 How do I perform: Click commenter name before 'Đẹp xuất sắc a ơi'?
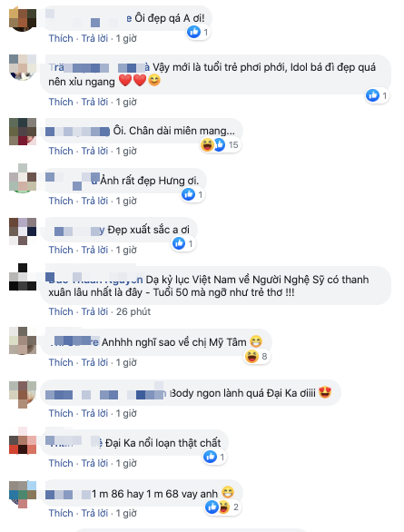(79, 230)
